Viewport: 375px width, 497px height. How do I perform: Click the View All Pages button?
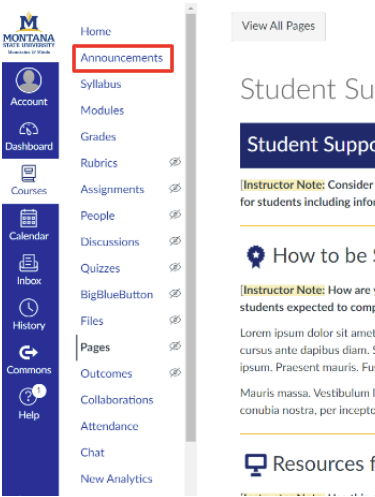point(278,26)
